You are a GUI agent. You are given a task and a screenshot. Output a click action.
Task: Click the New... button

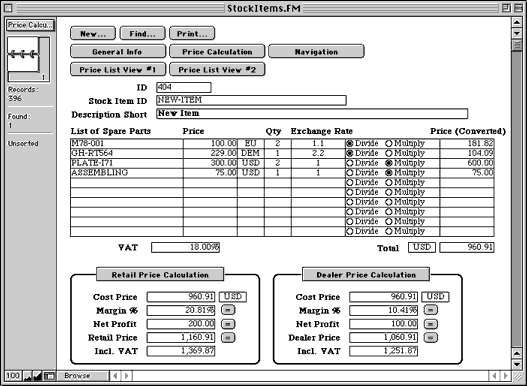point(93,34)
